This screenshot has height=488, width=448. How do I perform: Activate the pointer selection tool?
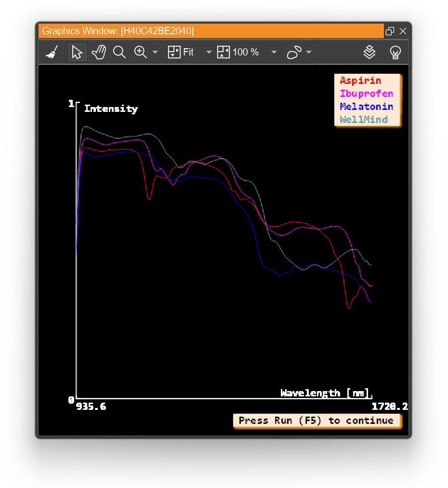click(77, 52)
